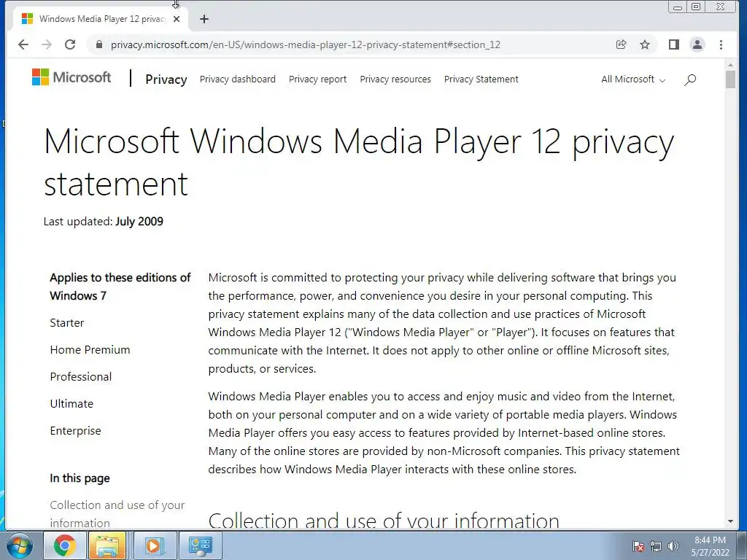747x560 pixels.
Task: Click the main page title heading
Action: click(x=359, y=163)
